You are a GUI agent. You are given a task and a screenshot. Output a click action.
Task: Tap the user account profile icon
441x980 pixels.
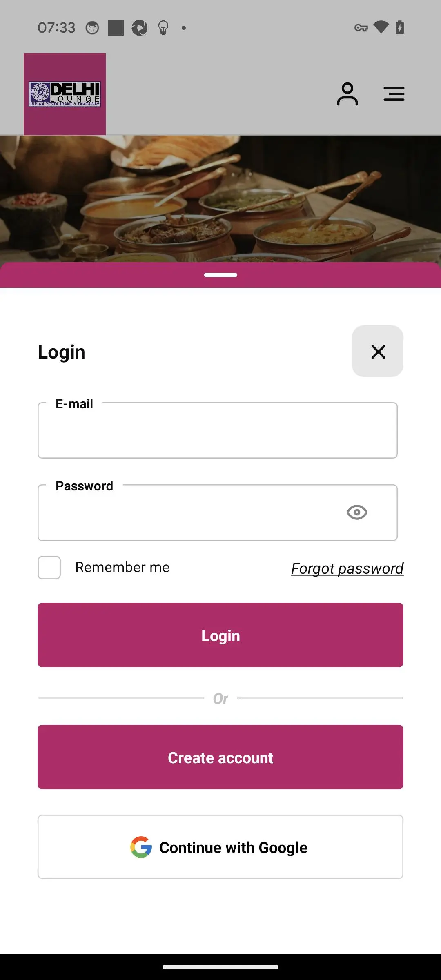(x=347, y=94)
